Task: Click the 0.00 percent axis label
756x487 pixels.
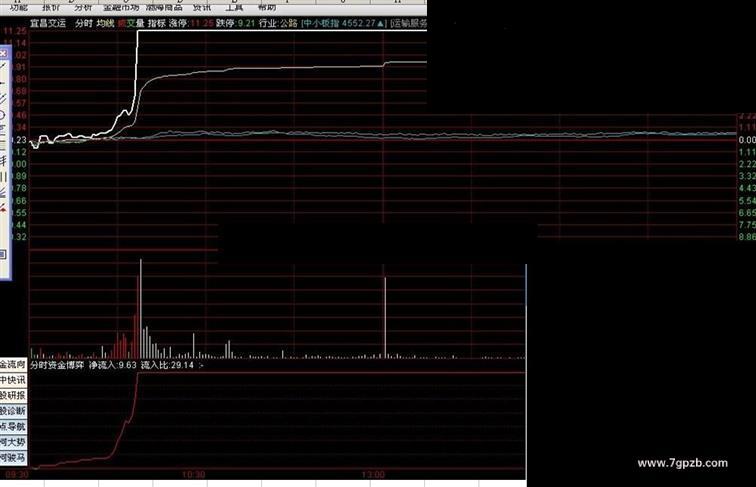Action: [747, 140]
